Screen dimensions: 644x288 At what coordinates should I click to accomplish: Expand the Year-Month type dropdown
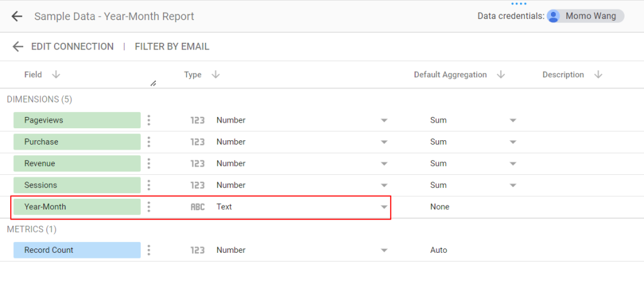pyautogui.click(x=384, y=207)
